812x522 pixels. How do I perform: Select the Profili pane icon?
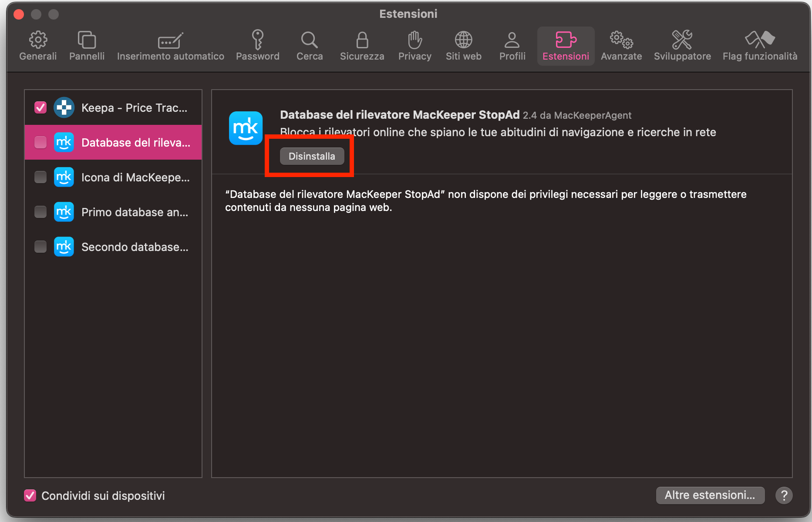pos(512,45)
